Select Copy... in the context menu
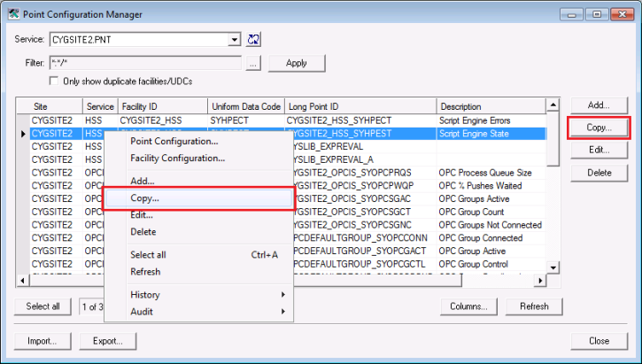Screen dimensions: 642x364 199,198
